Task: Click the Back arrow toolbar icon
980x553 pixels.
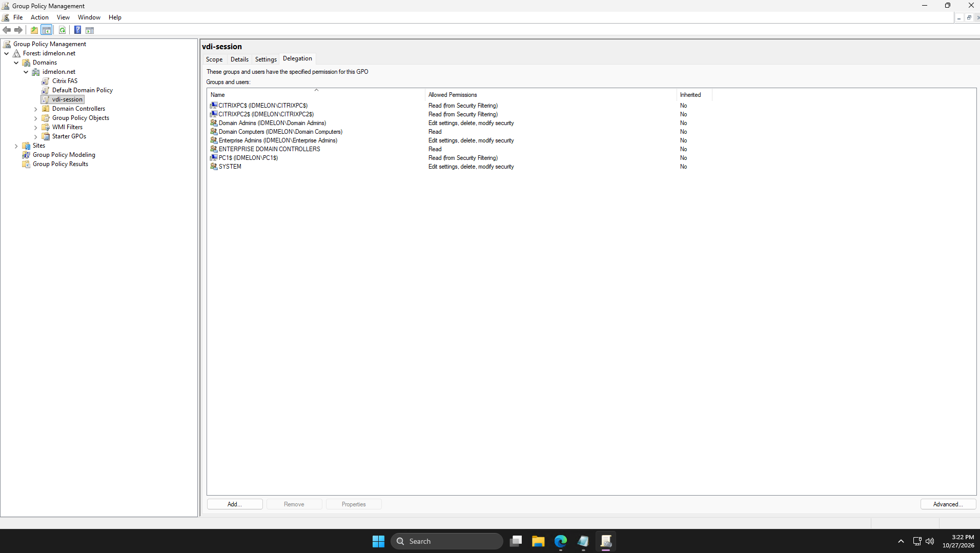Action: (7, 30)
